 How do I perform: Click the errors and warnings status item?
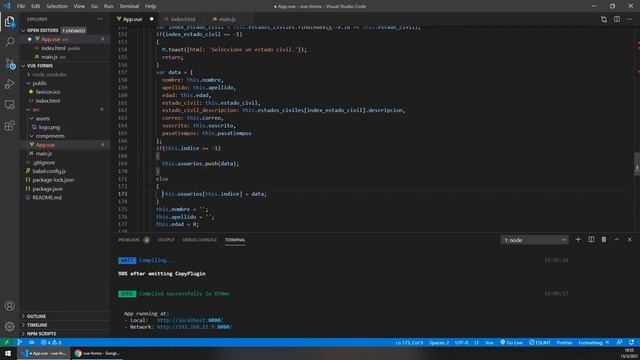(x=51, y=342)
